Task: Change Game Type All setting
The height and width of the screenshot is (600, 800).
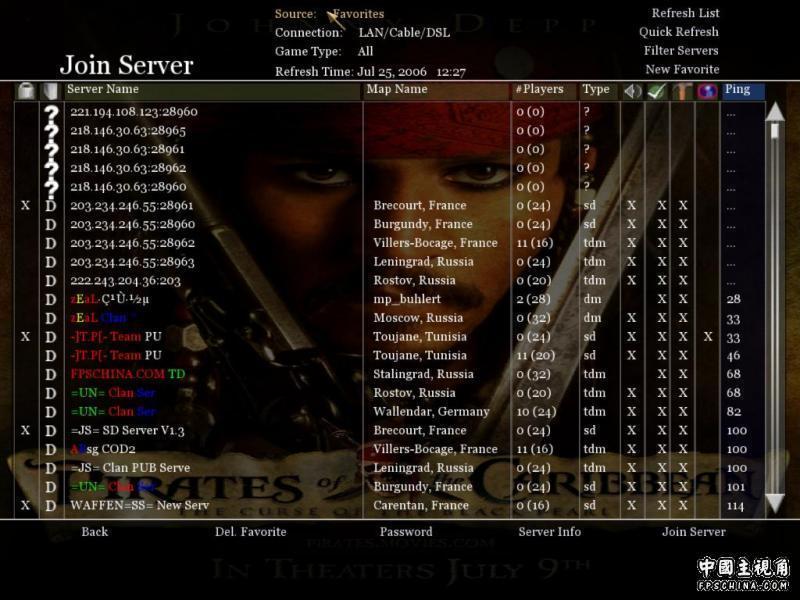Action: 324,52
